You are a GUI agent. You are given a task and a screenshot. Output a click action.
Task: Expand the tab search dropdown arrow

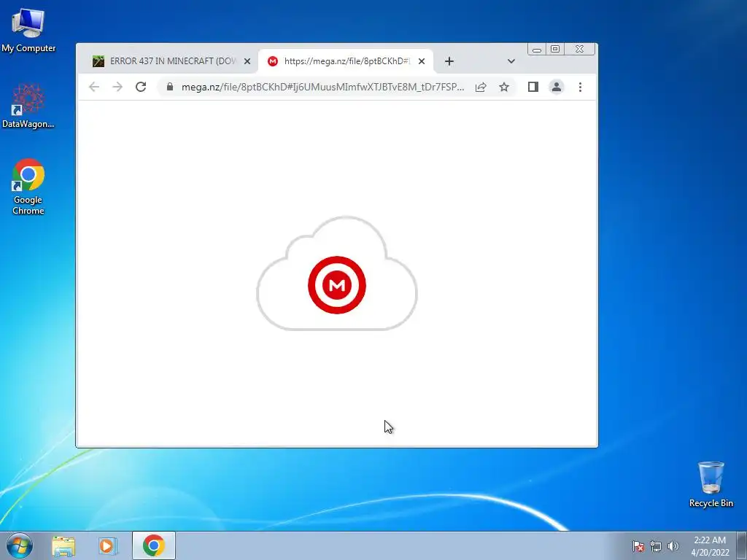(511, 61)
